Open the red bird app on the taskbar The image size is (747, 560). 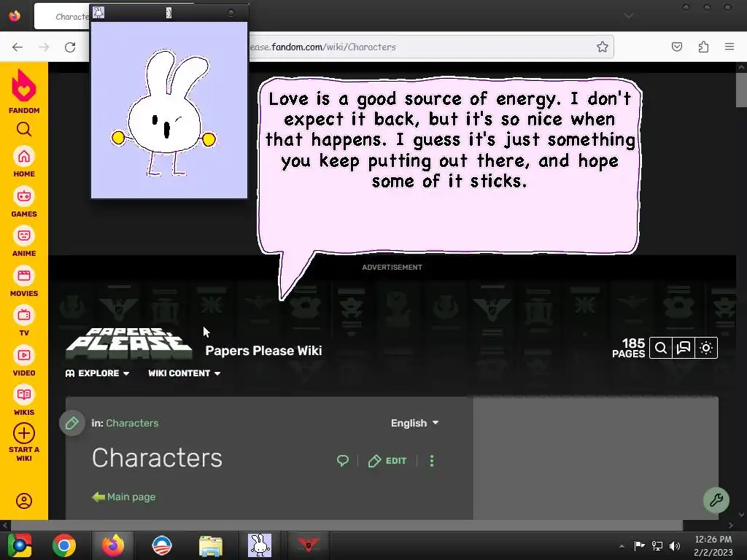(x=309, y=545)
